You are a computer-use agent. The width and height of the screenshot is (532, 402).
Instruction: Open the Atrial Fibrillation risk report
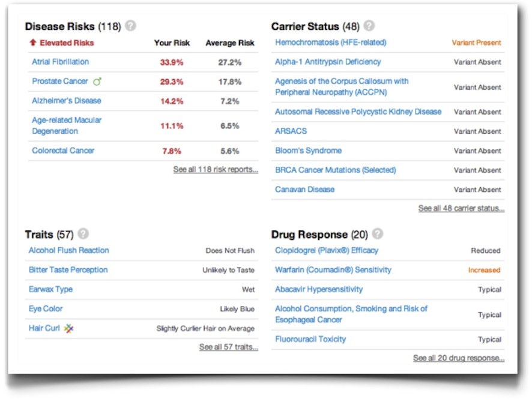click(60, 62)
